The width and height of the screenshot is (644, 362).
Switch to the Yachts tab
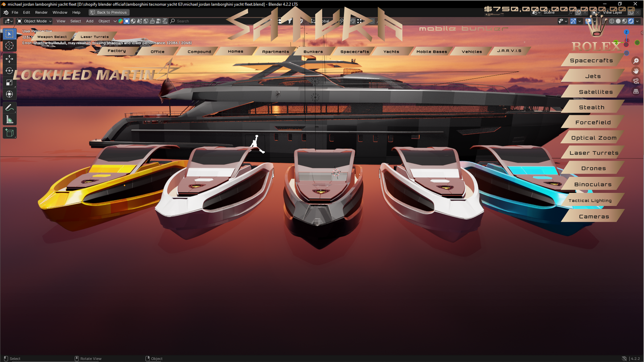392,51
